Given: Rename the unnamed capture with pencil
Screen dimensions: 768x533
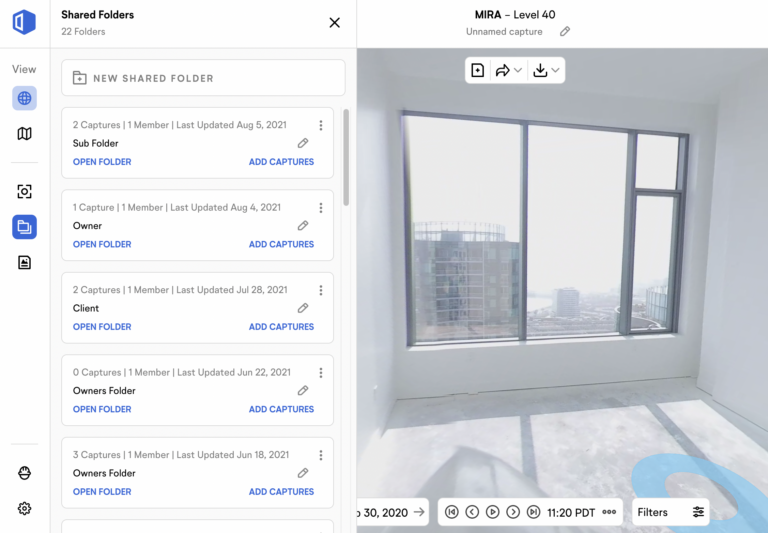Looking at the screenshot, I should tap(565, 32).
